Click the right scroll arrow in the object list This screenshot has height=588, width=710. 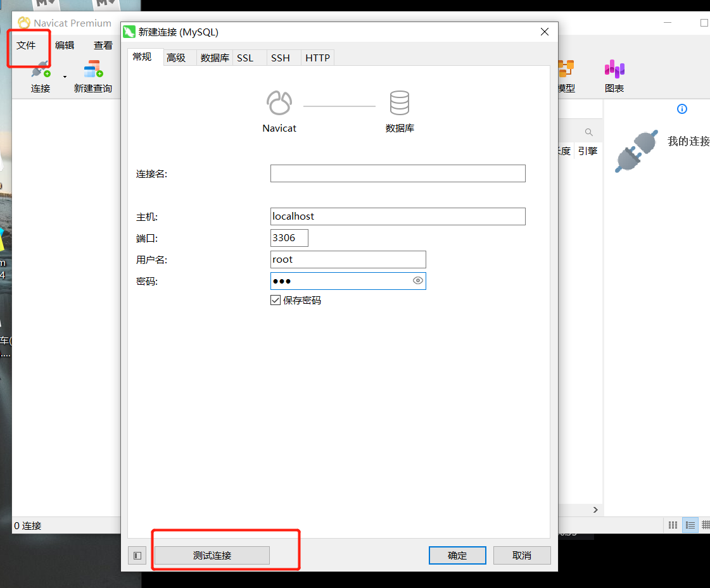[595, 510]
